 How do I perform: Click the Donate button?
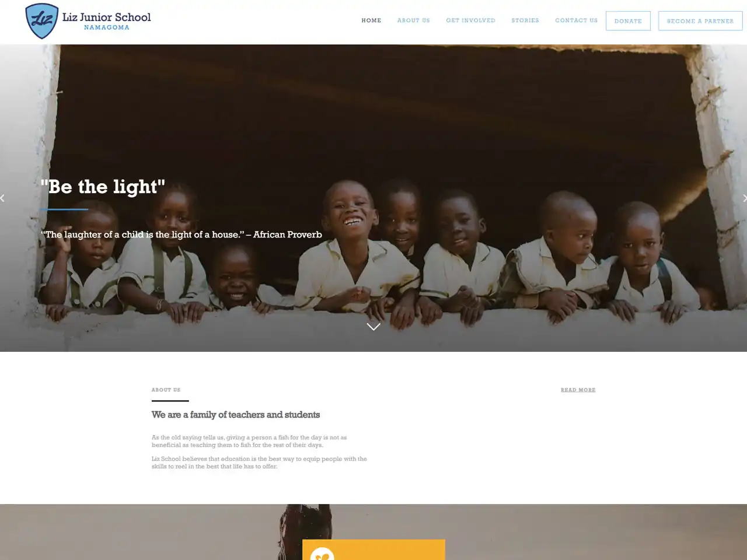coord(628,21)
